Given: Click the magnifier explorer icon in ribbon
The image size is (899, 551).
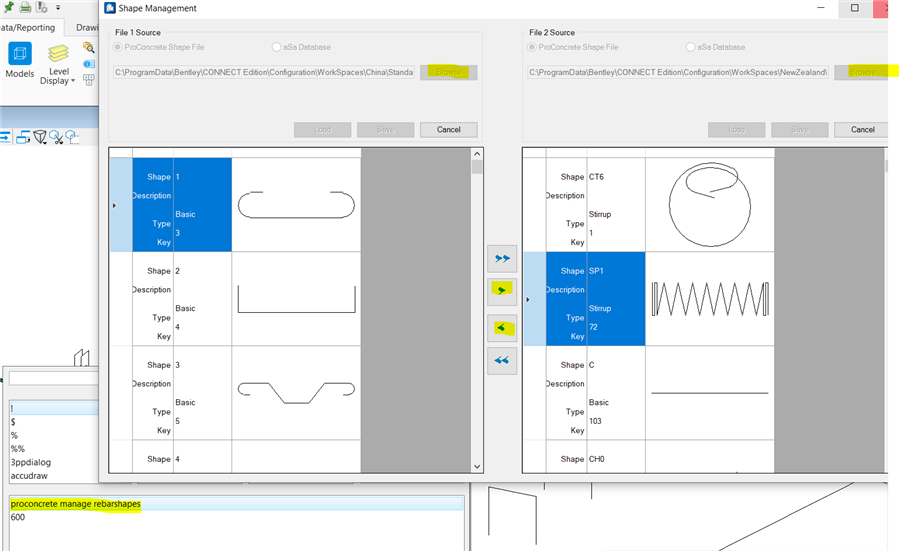Looking at the screenshot, I should pyautogui.click(x=89, y=47).
